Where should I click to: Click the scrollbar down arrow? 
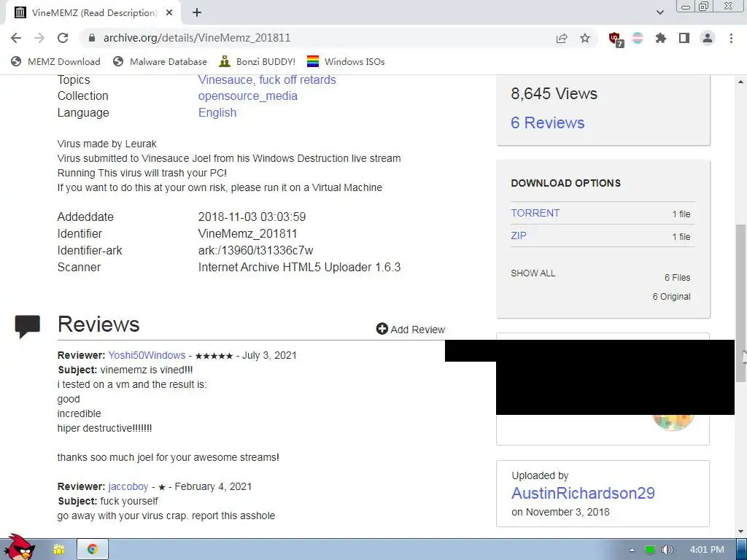pos(741,532)
